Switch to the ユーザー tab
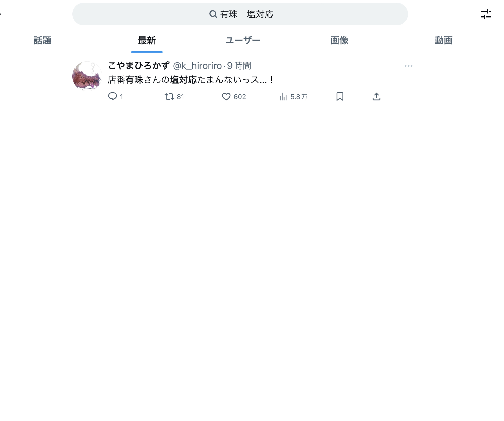This screenshot has width=504, height=421. point(243,41)
